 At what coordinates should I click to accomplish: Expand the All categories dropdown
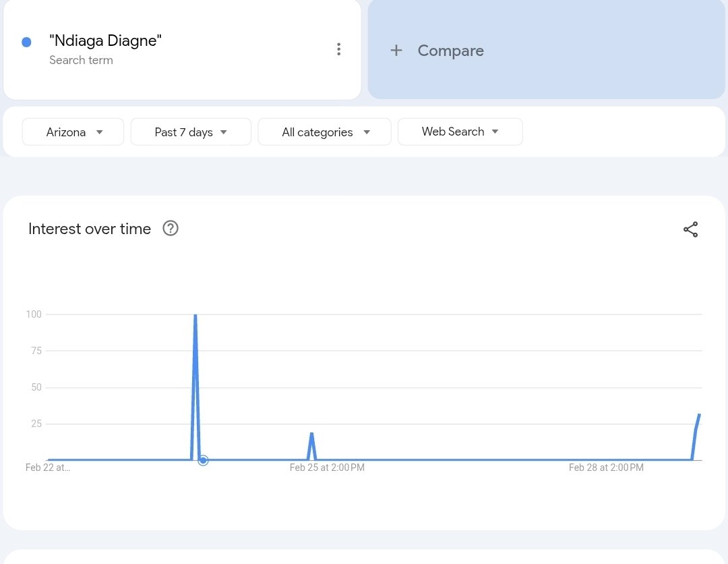(324, 132)
